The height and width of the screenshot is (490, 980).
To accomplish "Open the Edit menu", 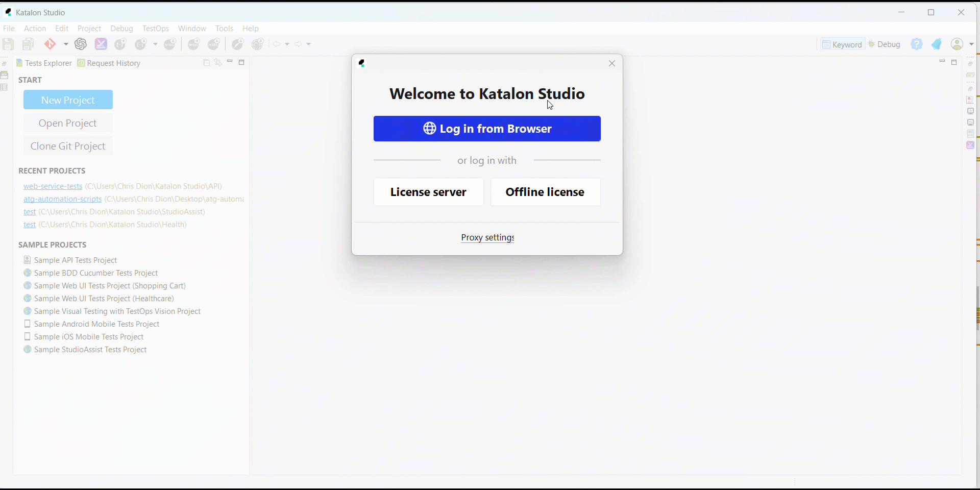I will coord(62,28).
